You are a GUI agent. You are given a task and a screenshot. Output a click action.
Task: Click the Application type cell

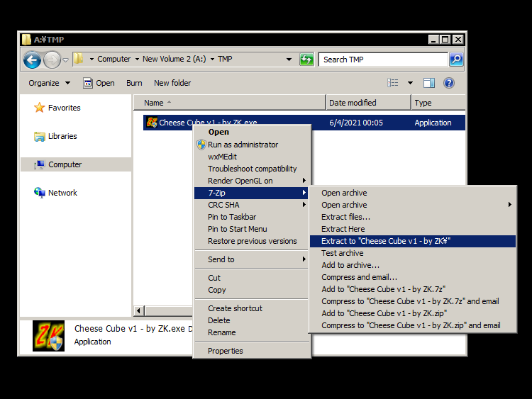coord(433,123)
